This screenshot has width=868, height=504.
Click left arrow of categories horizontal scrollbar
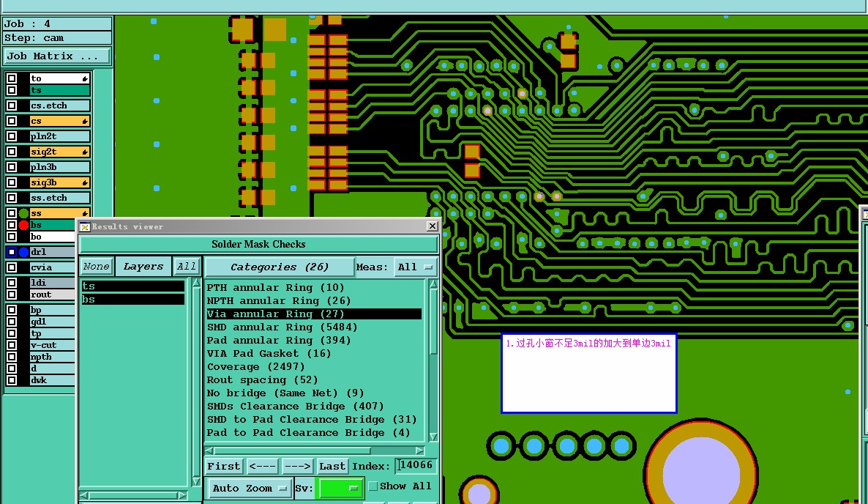pyautogui.click(x=209, y=451)
